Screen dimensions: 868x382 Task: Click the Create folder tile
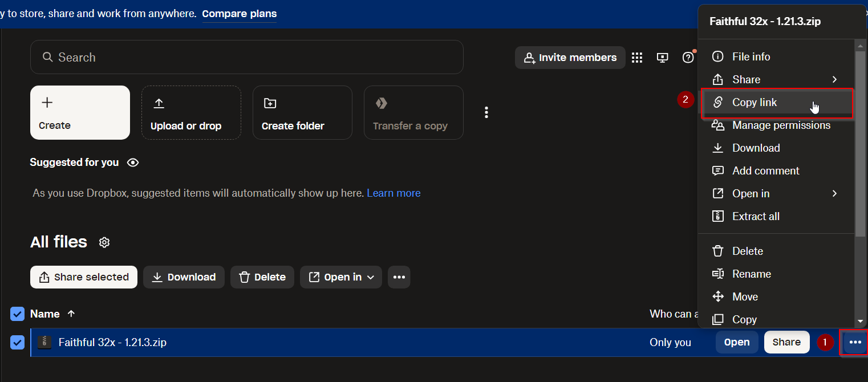[302, 112]
